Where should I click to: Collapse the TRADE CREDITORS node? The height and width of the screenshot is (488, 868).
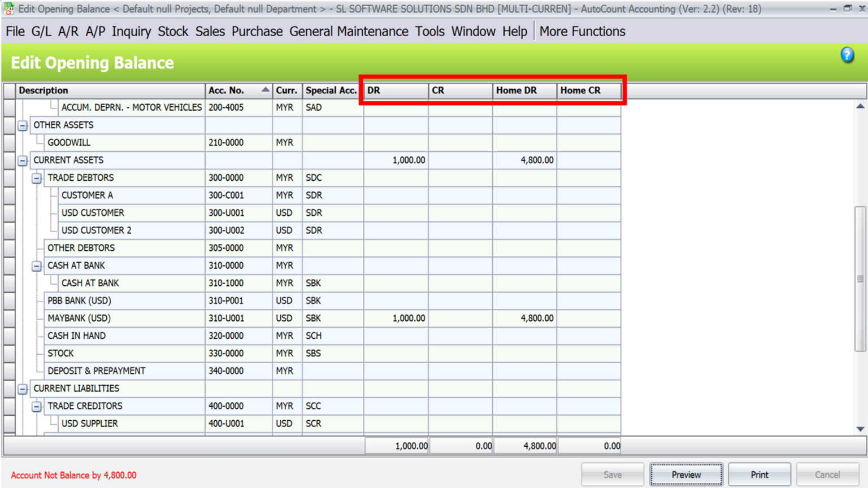tap(37, 407)
